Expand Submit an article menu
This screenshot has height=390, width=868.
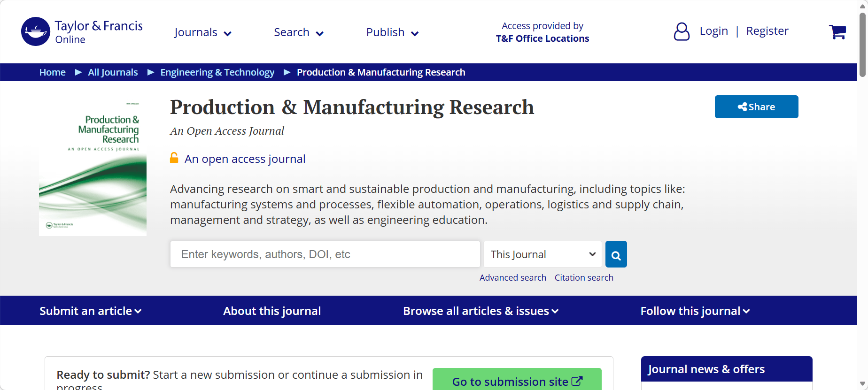tap(91, 311)
